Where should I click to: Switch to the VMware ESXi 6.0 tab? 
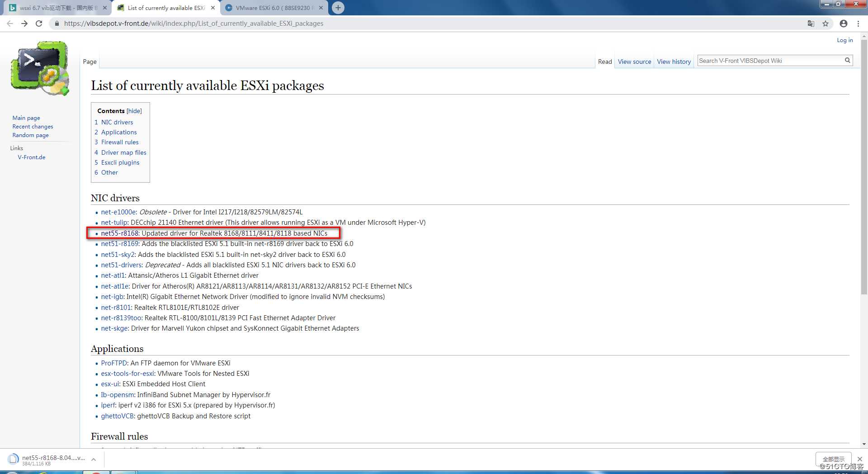tap(274, 8)
